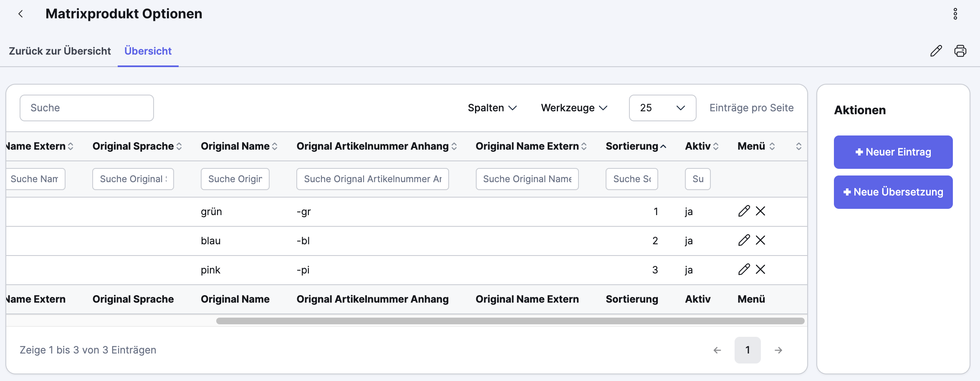The image size is (980, 381).
Task: Click the back arrow beside the page title
Action: point(20,14)
